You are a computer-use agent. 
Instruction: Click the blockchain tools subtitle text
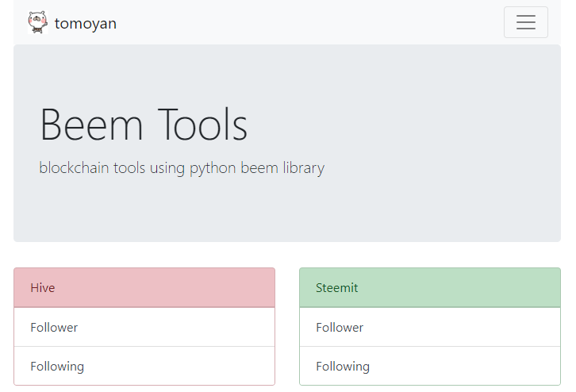[x=182, y=168]
